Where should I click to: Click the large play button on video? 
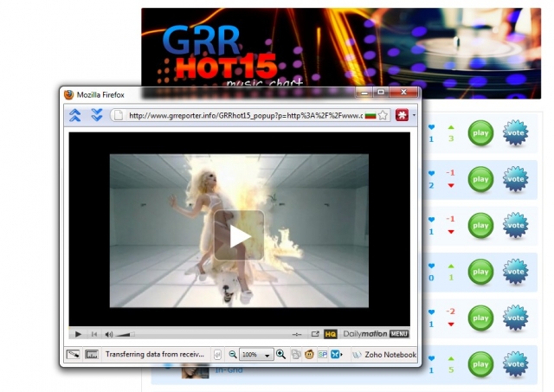pyautogui.click(x=239, y=235)
